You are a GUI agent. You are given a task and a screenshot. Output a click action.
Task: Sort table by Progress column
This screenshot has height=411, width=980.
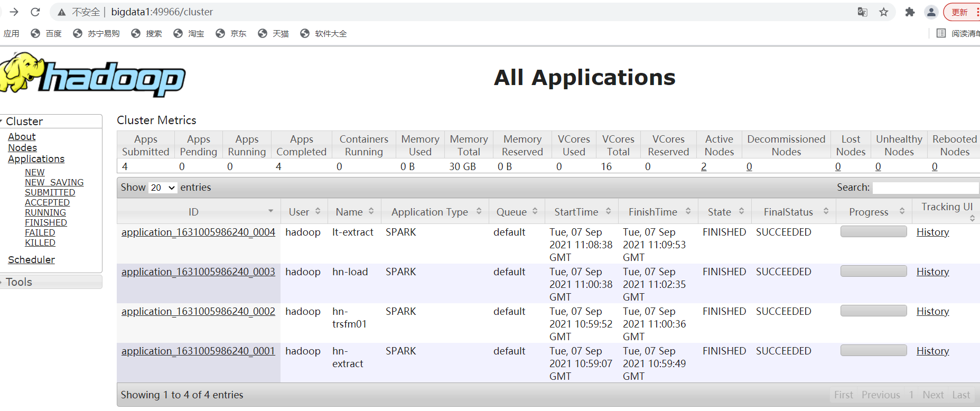[874, 212]
